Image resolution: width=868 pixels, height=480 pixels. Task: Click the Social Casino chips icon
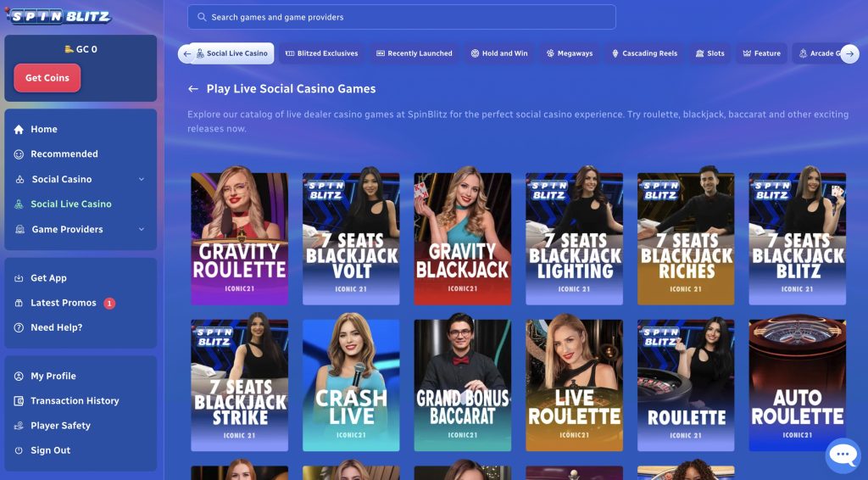point(20,180)
